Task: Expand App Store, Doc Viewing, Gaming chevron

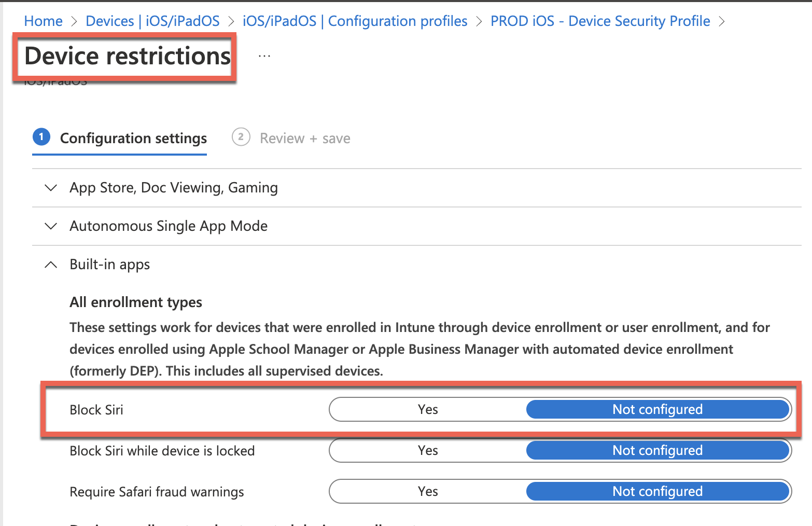Action: 51,188
